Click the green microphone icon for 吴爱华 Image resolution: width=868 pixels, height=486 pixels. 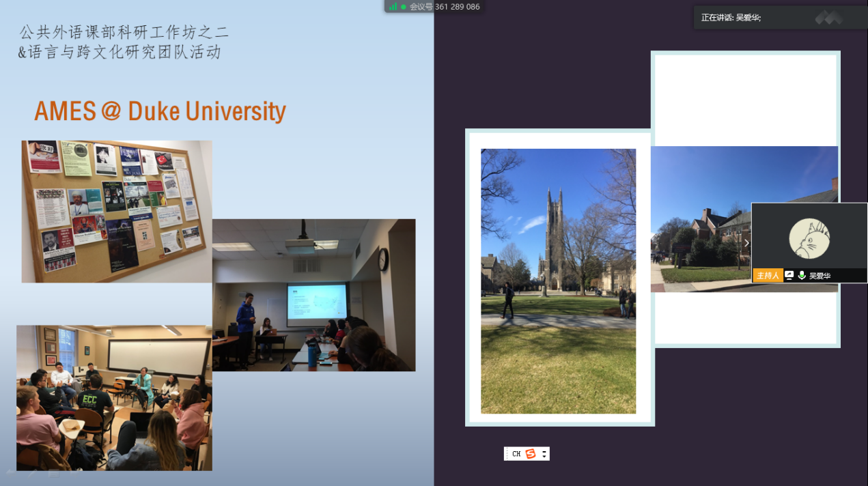pos(802,276)
